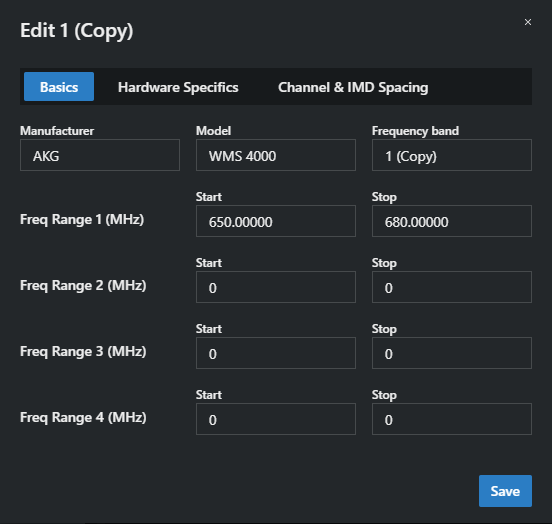Click the Model label text
This screenshot has height=524, width=552.
[213, 131]
